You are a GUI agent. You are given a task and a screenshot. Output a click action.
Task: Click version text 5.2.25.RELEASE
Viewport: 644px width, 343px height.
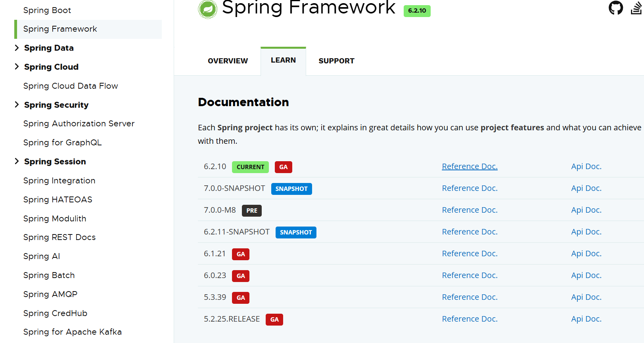click(x=232, y=319)
